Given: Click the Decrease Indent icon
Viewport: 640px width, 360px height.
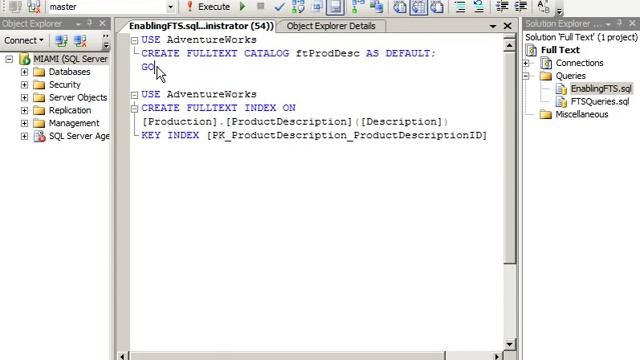Looking at the screenshot, I should (x=502, y=7).
